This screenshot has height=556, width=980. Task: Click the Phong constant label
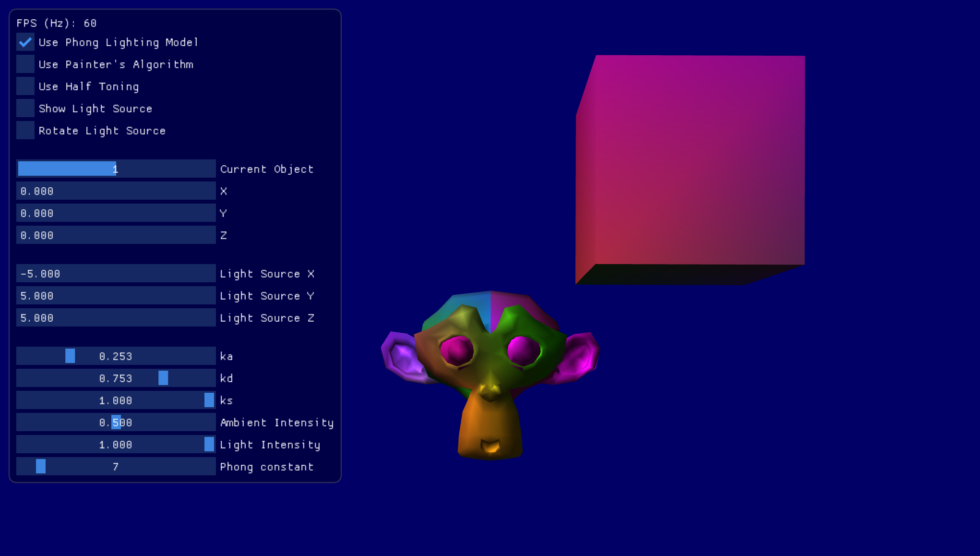(267, 467)
